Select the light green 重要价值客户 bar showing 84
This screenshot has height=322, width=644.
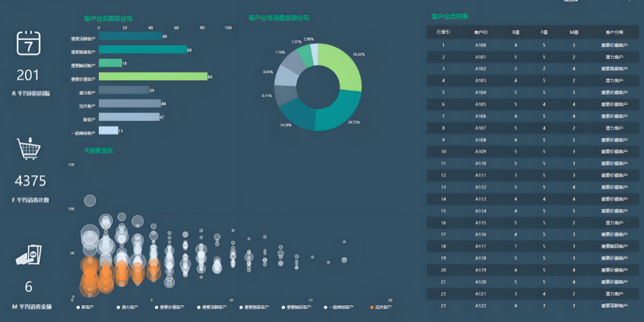coord(153,76)
